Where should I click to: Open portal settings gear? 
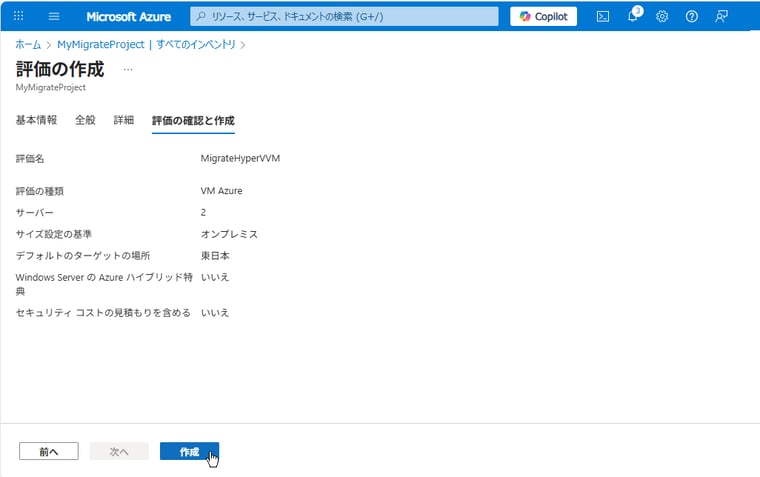click(662, 16)
